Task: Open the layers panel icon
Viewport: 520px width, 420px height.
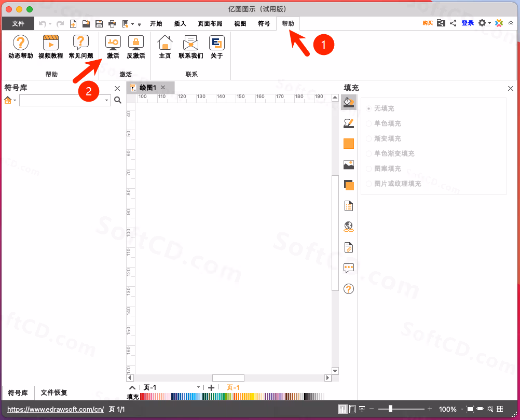Action: click(349, 185)
